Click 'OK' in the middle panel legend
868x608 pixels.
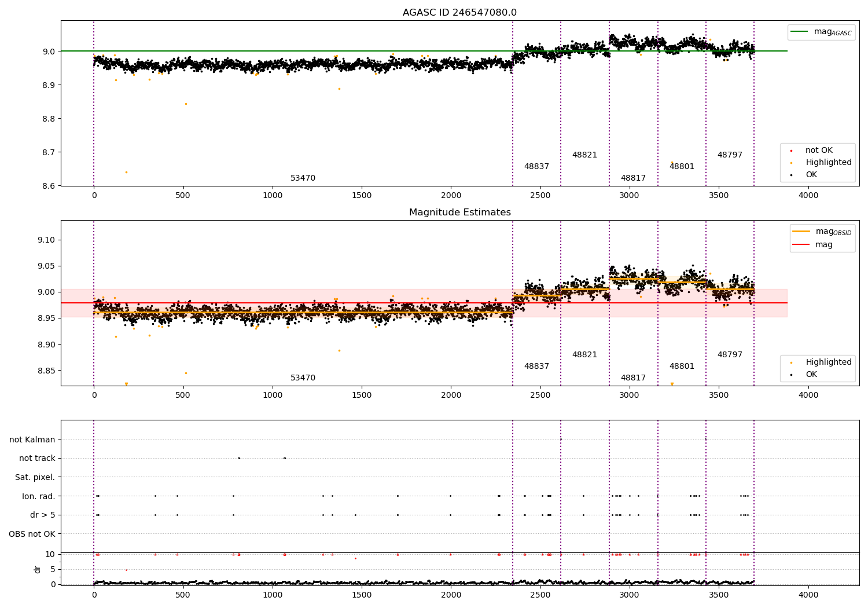point(811,375)
